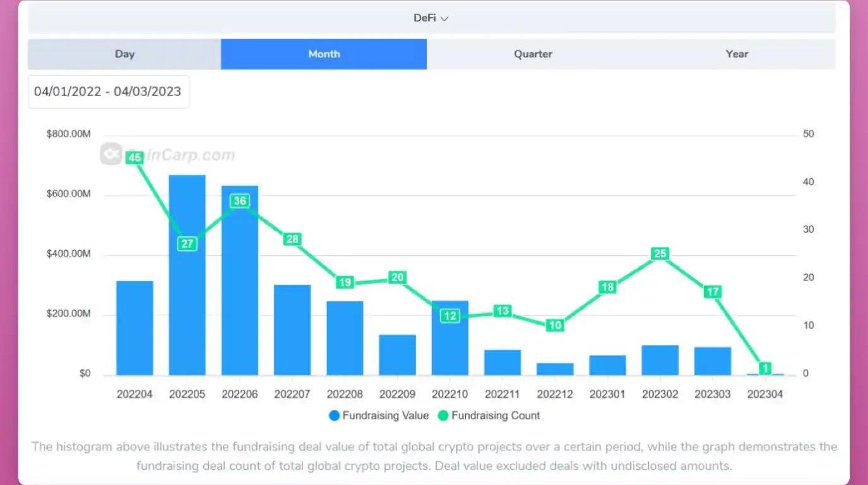The height and width of the screenshot is (485, 868).
Task: Switch to the Quarter view
Action: point(533,54)
